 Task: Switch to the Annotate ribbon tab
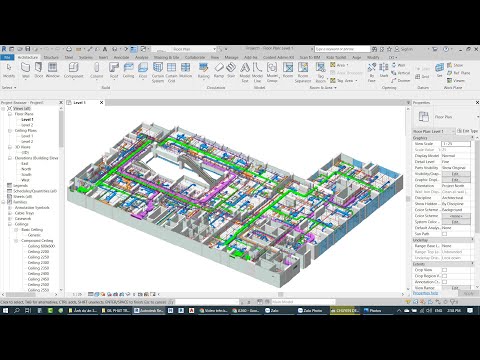(121, 57)
